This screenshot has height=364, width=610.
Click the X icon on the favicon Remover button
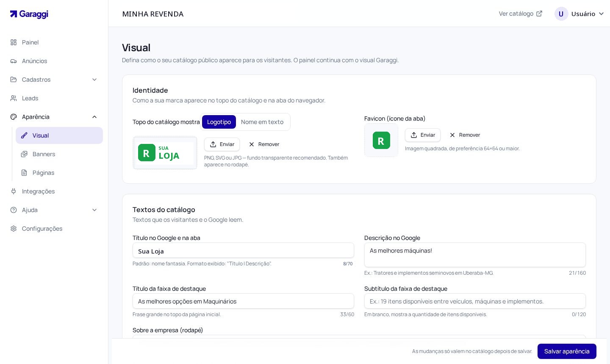pos(452,135)
